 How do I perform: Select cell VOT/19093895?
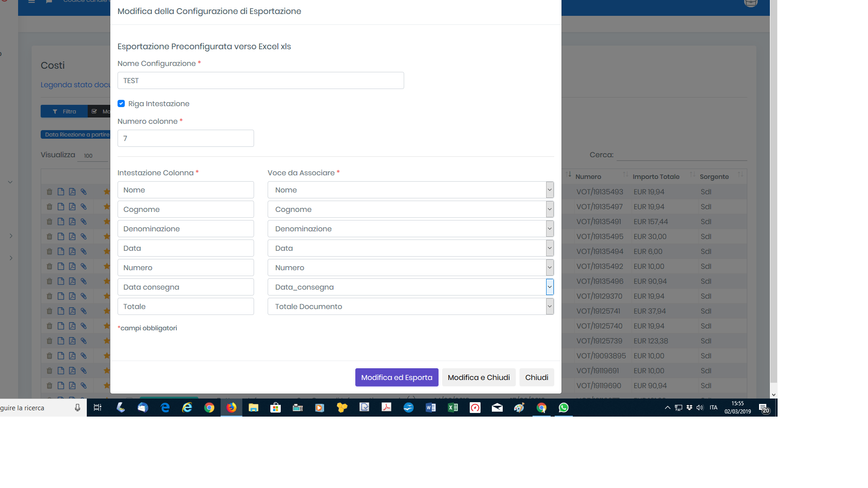pos(601,356)
